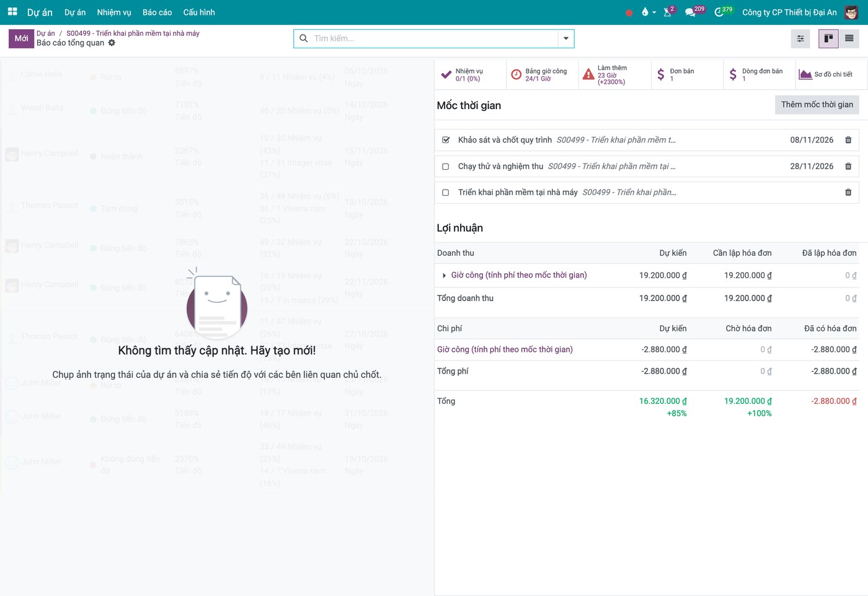The width and height of the screenshot is (868, 596).
Task: Open Đơn bán stat button
Action: 687,75
